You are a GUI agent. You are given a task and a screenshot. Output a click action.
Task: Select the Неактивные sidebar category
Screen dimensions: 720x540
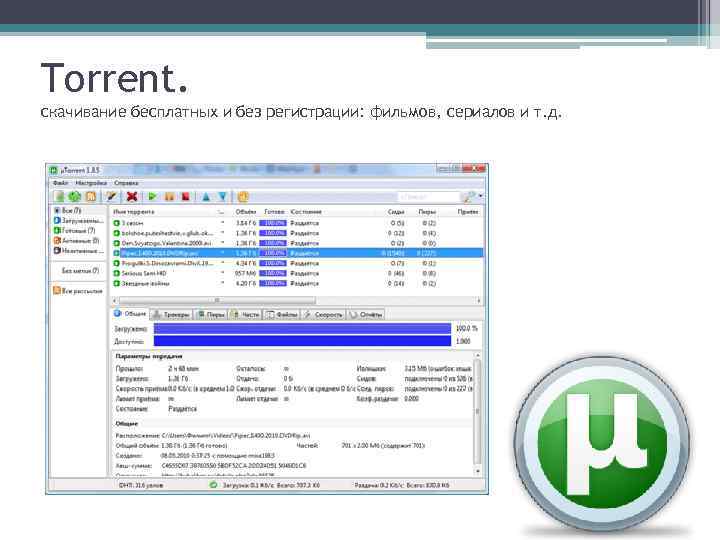pyautogui.click(x=79, y=251)
